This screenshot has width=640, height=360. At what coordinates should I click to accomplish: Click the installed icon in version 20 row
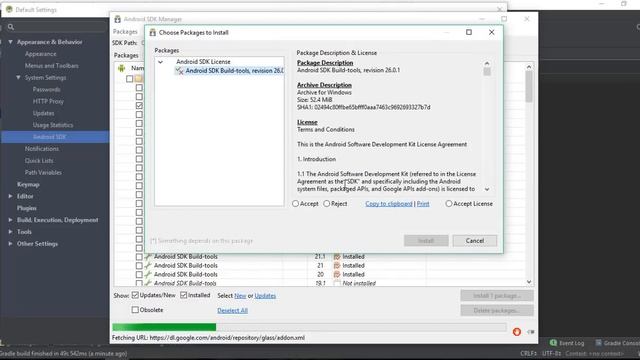point(337,275)
